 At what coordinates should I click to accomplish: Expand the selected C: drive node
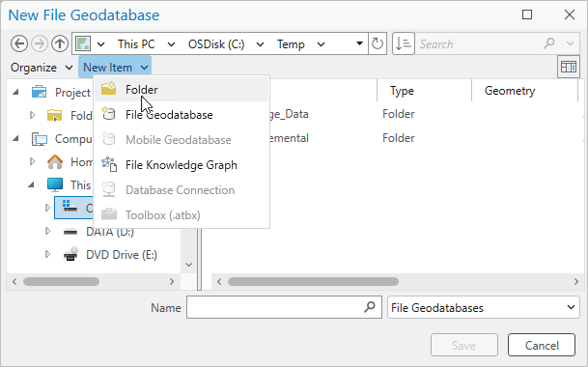(47, 208)
